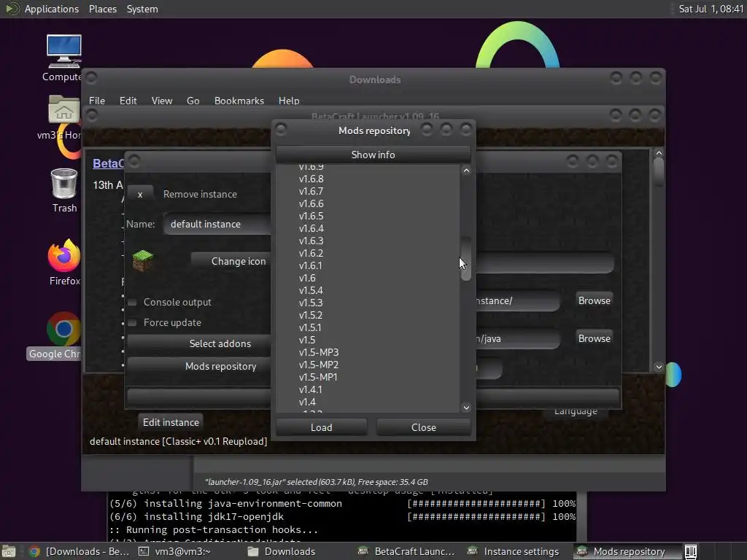Select v1.5.4 in the mod list
Viewport: 747px width, 560px height.
click(x=311, y=290)
